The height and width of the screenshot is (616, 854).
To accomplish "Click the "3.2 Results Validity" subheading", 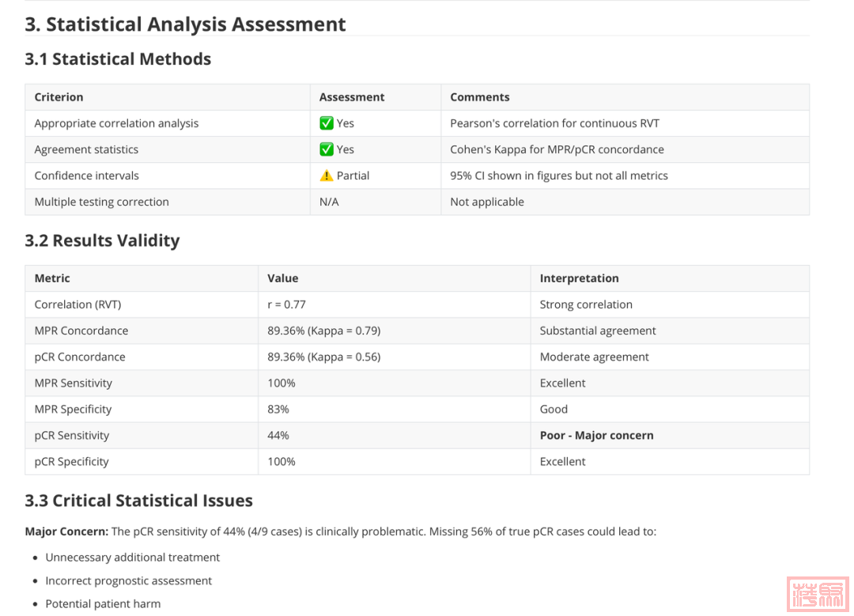I will [x=102, y=240].
